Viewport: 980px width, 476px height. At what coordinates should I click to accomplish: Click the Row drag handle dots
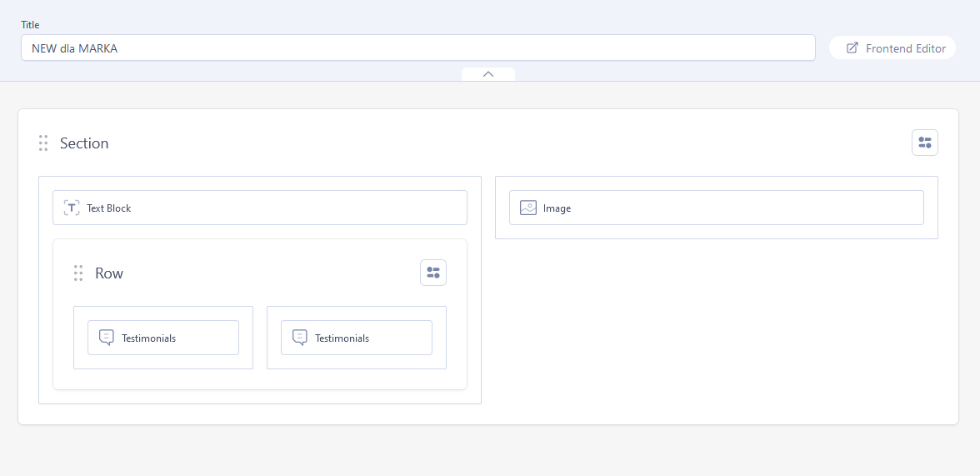tap(78, 273)
